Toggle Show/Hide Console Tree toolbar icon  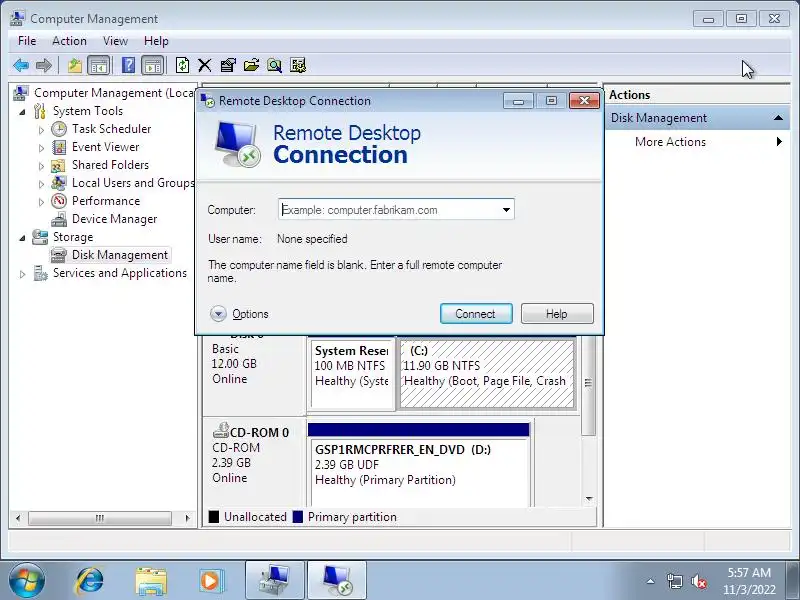pos(98,65)
